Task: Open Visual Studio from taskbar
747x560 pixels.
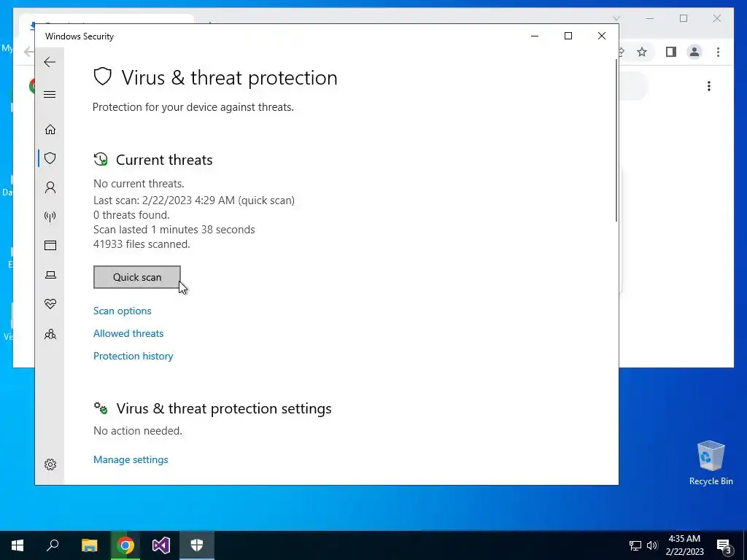Action: pyautogui.click(x=161, y=545)
